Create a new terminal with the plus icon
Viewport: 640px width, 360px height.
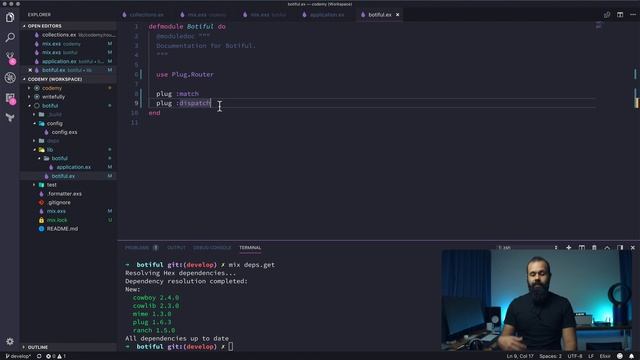click(569, 248)
